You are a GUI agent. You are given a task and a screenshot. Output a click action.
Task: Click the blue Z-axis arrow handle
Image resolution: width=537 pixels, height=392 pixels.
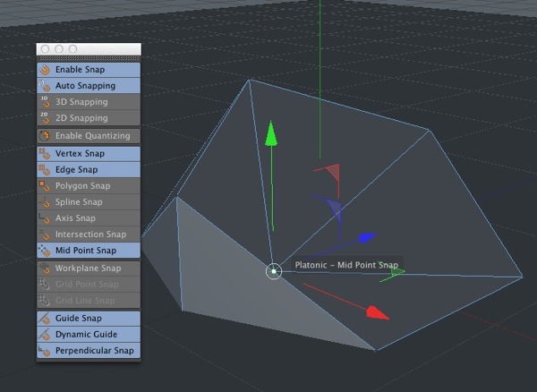[x=363, y=238]
